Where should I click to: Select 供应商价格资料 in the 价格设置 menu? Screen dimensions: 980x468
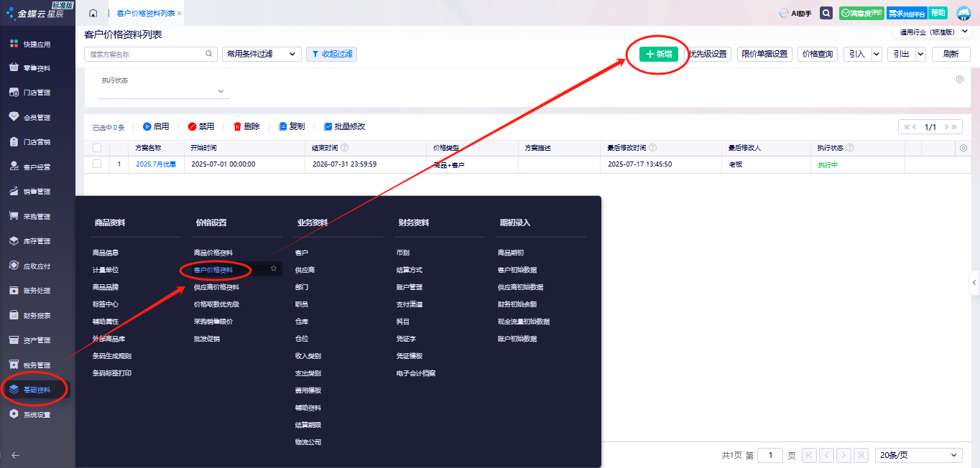[x=216, y=287]
